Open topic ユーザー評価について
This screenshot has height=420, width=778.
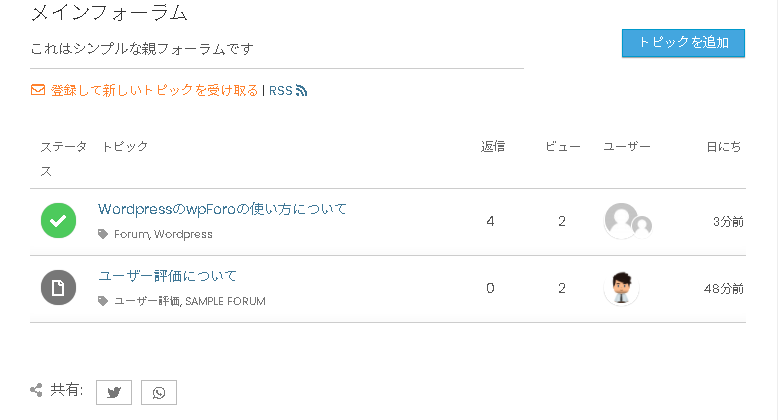point(167,276)
